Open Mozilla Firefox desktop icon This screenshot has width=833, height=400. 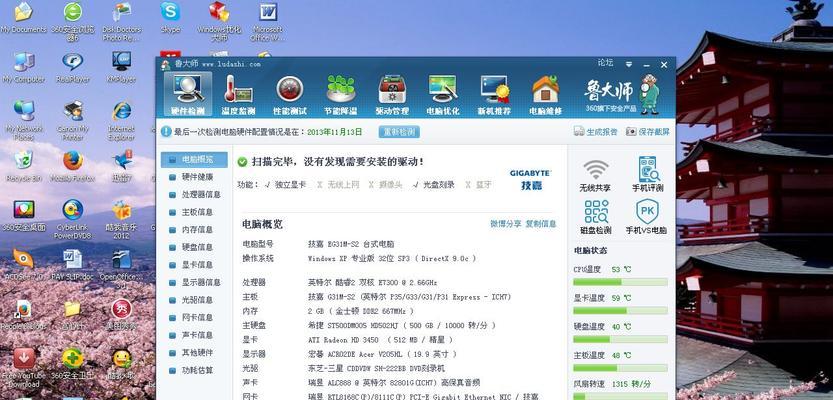pyautogui.click(x=73, y=166)
